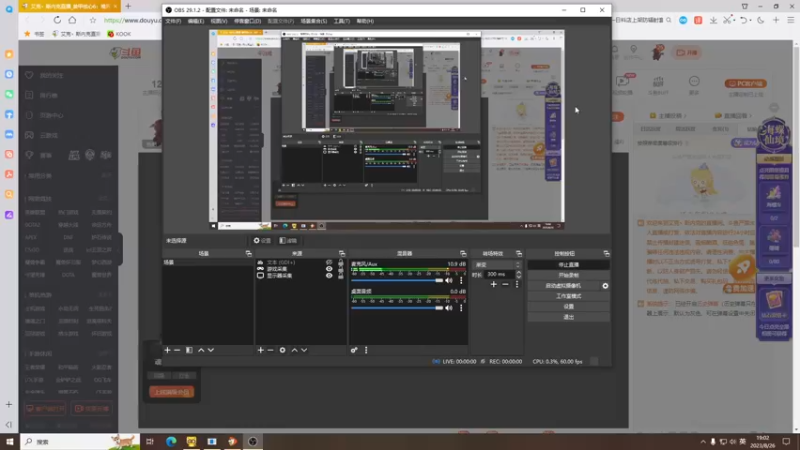
Task: Toggle visibility of 显示器采集 source
Action: [329, 276]
